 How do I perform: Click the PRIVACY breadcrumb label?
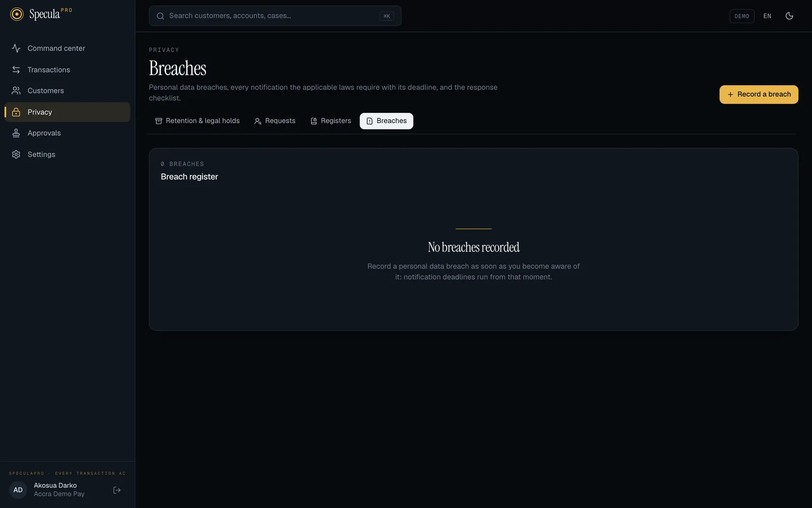[164, 50]
